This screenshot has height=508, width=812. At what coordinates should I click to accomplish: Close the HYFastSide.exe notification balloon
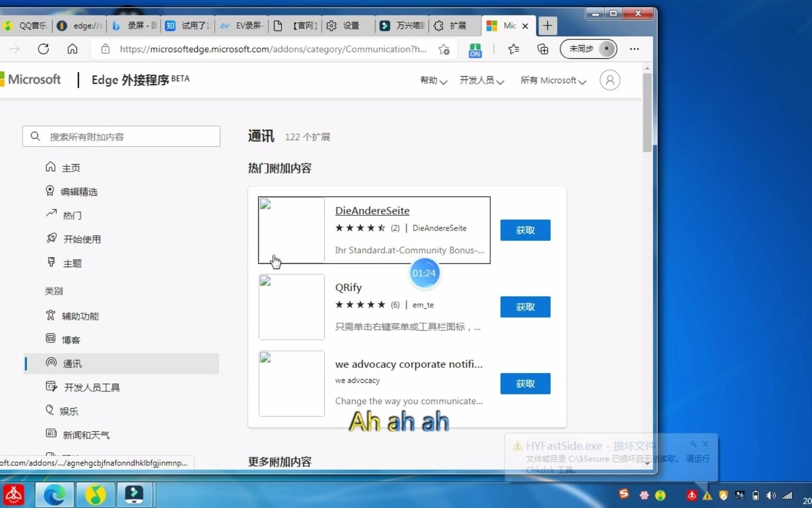pos(705,444)
